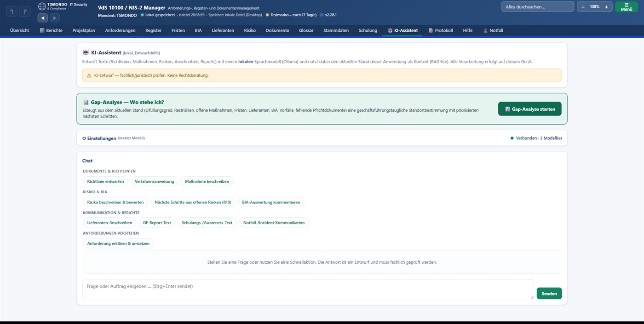This screenshot has width=644, height=324.
Task: Go to the Fristen tab
Action: [178, 30]
